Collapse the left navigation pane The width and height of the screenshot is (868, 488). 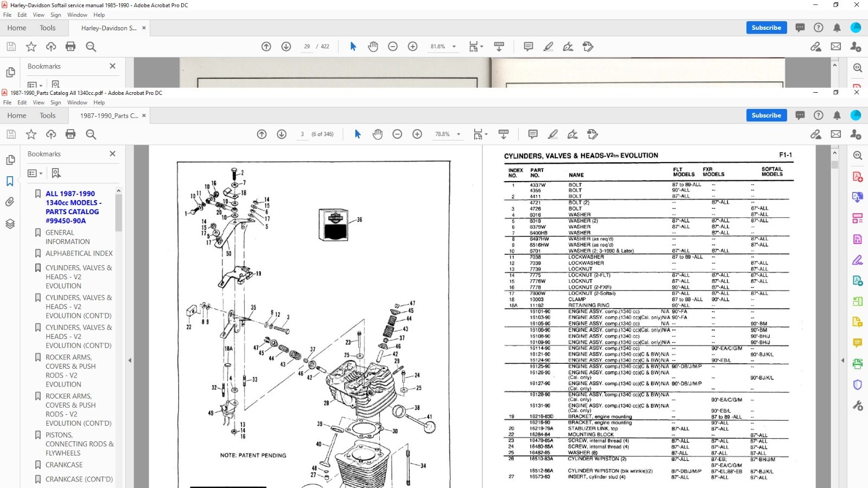[x=130, y=360]
